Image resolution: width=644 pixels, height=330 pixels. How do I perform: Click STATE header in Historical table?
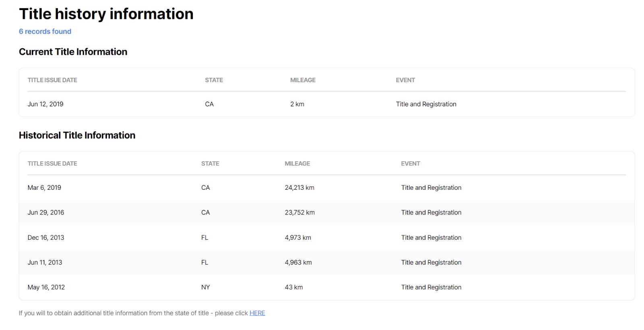pyautogui.click(x=210, y=164)
